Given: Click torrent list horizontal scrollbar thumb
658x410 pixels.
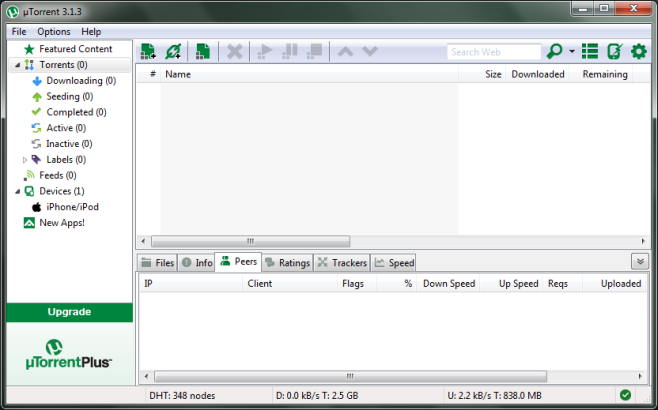Looking at the screenshot, I should [x=251, y=241].
